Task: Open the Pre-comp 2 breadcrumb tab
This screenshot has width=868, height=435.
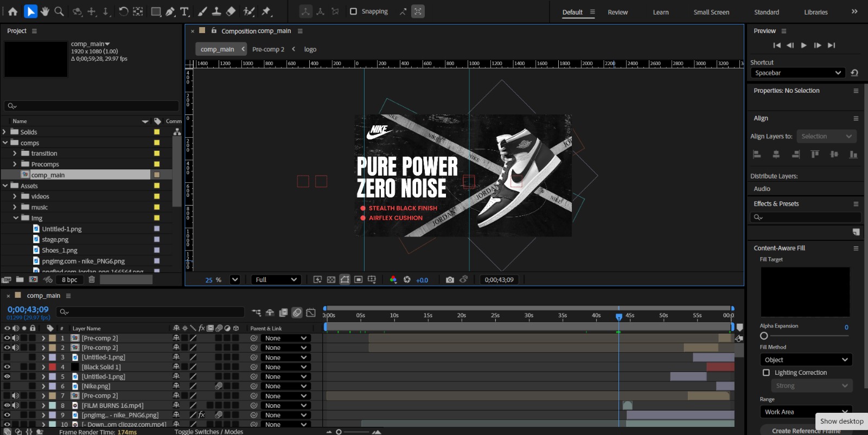Action: point(268,49)
